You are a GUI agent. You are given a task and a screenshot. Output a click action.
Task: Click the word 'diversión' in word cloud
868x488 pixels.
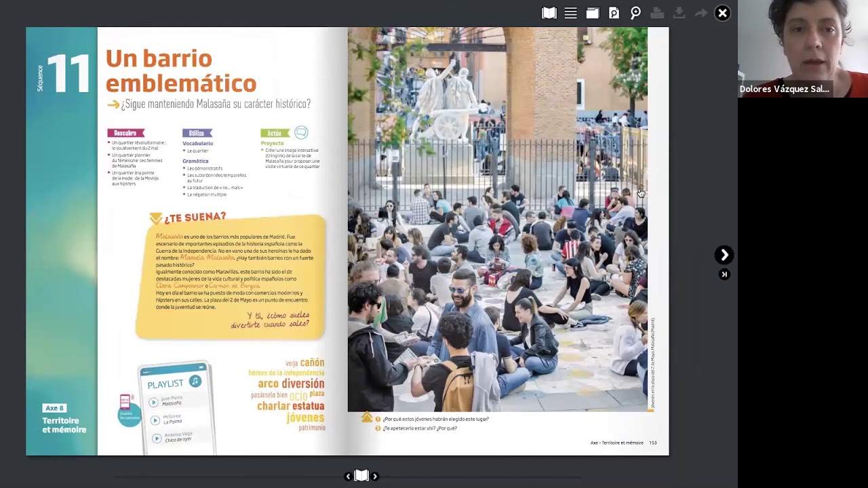tap(303, 384)
